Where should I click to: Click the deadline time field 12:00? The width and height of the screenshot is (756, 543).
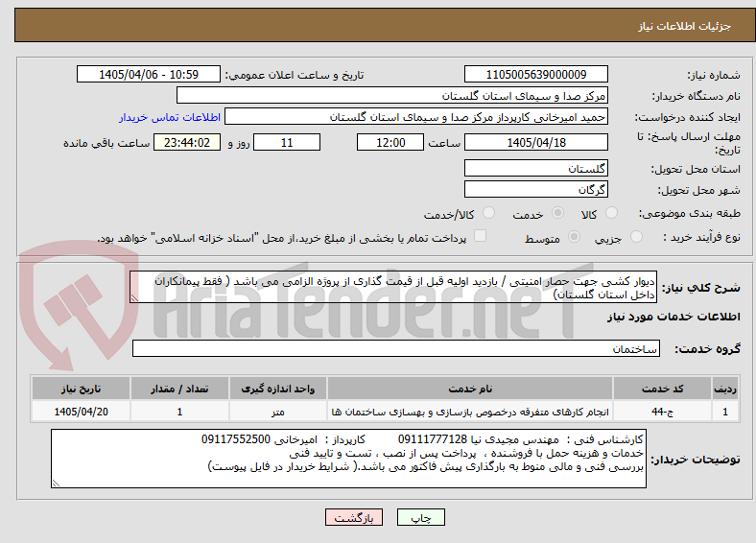coord(390,142)
